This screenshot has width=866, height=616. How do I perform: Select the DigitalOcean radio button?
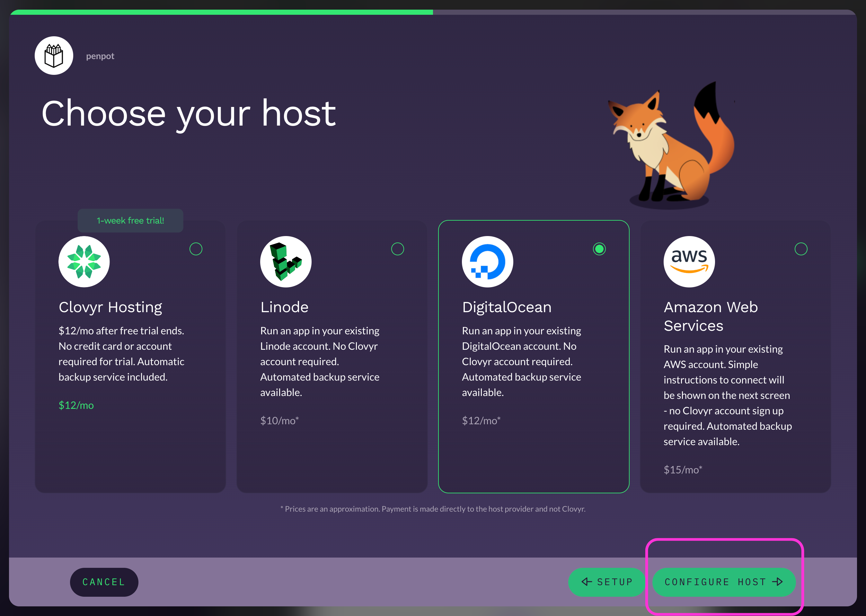tap(599, 249)
